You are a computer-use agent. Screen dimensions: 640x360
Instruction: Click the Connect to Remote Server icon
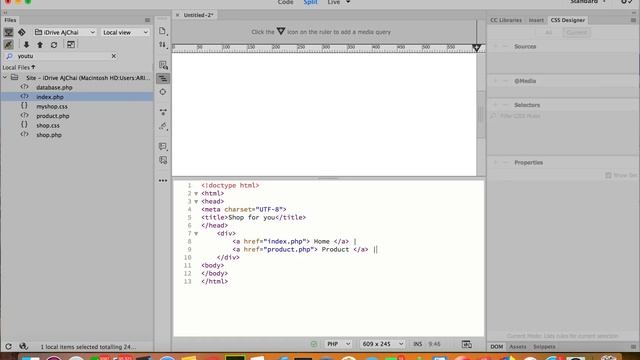click(8, 32)
